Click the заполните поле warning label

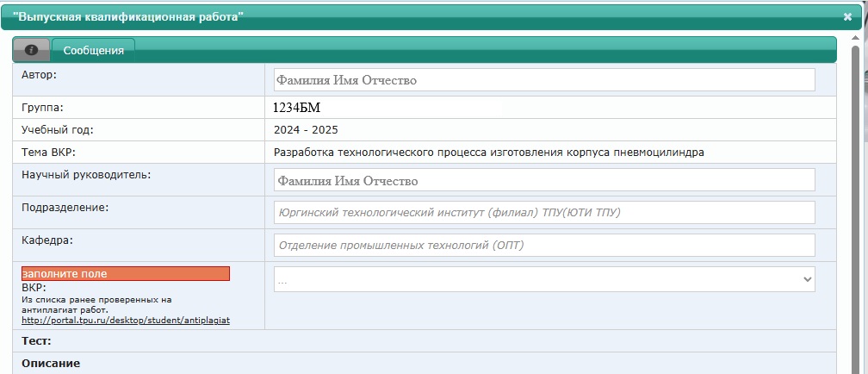(x=126, y=274)
